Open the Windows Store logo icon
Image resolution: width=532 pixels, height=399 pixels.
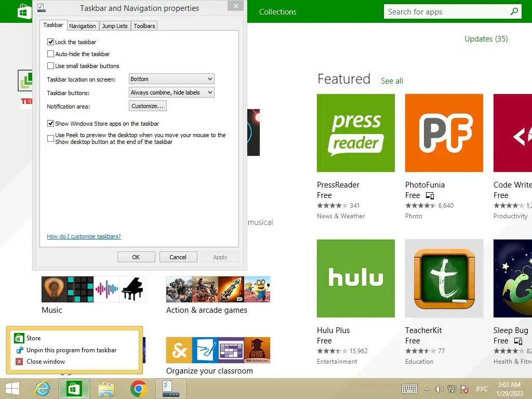click(24, 11)
